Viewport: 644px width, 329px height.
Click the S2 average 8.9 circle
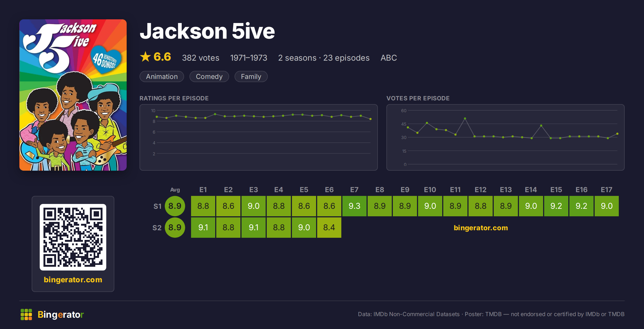[175, 228]
